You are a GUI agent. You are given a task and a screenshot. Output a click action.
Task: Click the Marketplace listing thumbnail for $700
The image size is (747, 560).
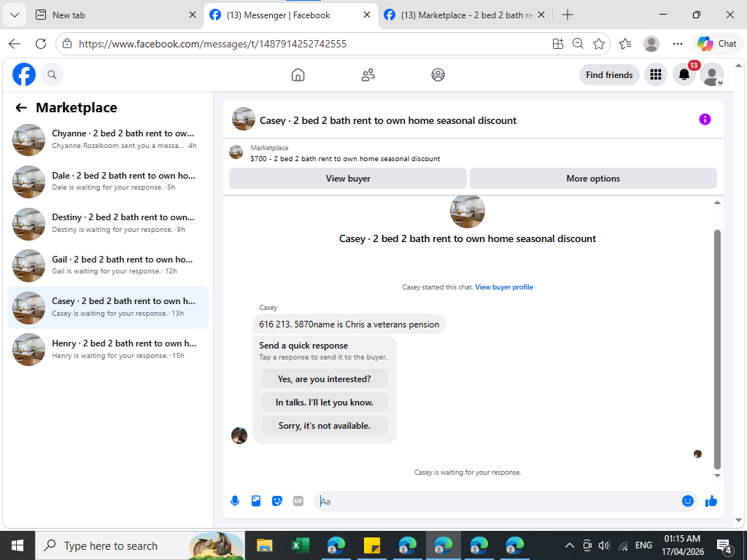point(236,152)
